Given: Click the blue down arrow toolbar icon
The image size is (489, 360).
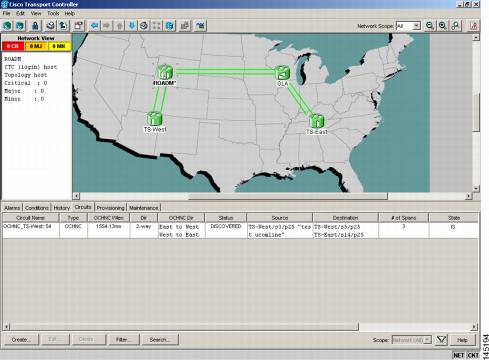Looking at the screenshot, I should pos(132,26).
